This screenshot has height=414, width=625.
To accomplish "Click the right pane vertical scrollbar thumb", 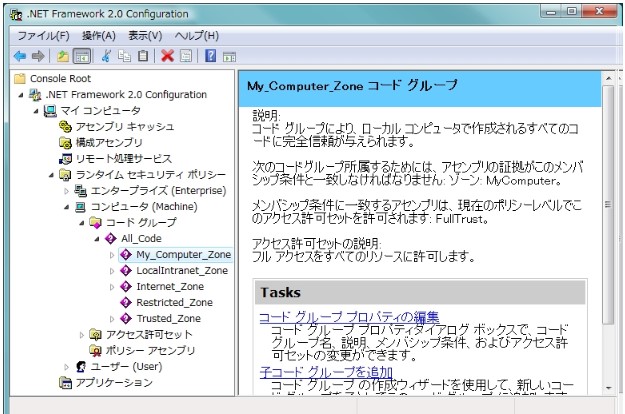I will tap(608, 205).
